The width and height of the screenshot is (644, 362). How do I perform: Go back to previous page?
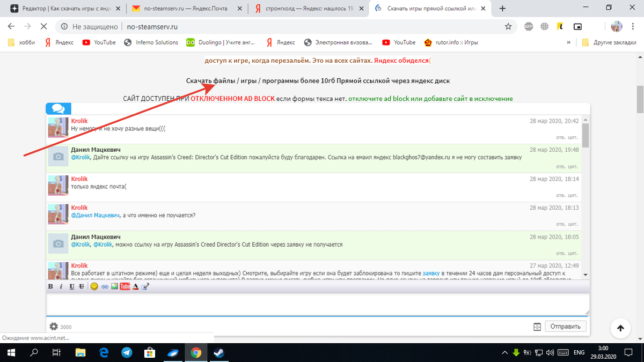coord(10,26)
